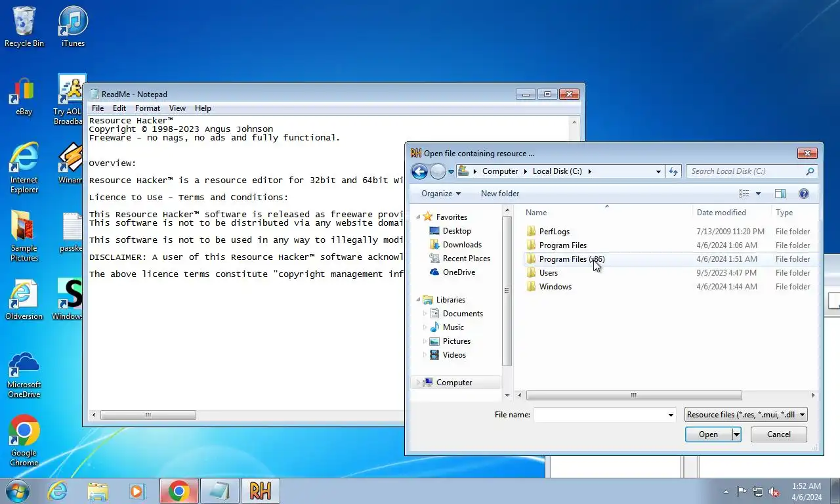This screenshot has width=840, height=504.
Task: Open the recent pages dropdown arrow
Action: [x=451, y=172]
